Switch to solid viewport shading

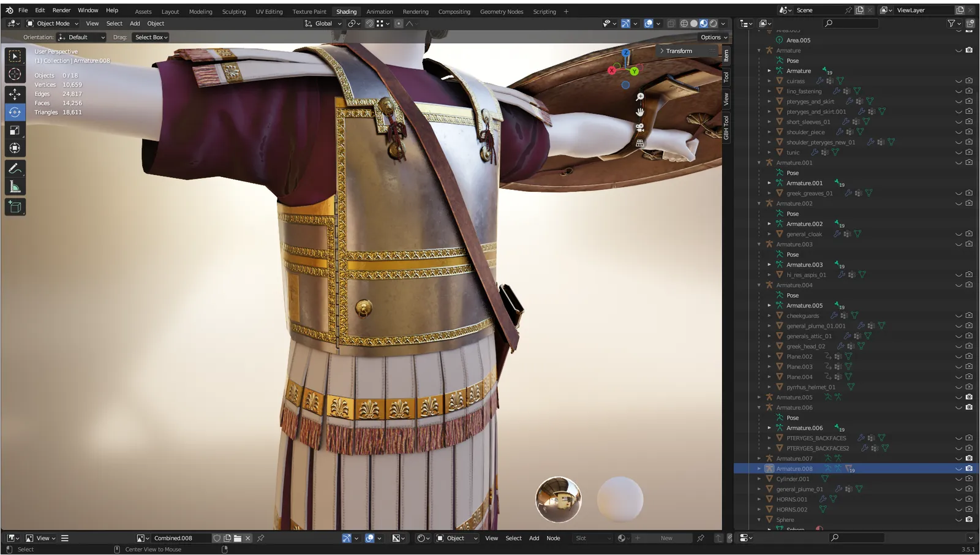tap(694, 24)
